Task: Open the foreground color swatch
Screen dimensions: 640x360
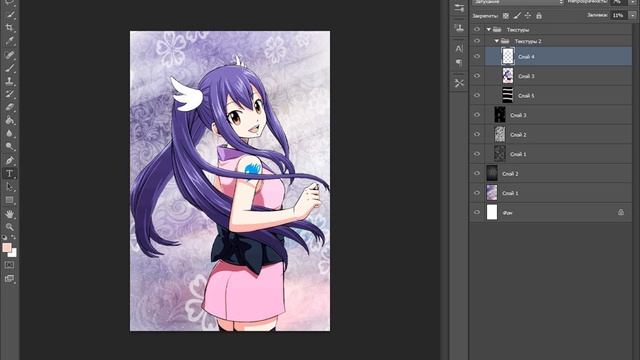Action: (7, 247)
